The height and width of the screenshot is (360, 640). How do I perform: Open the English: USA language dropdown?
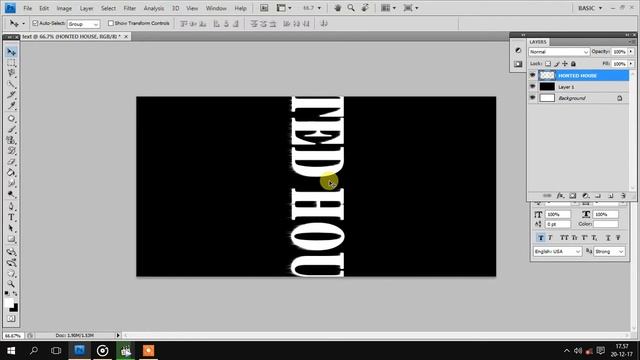pyautogui.click(x=558, y=251)
